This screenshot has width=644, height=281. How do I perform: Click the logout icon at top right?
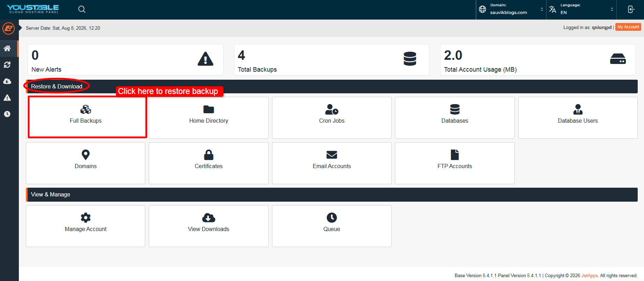[x=631, y=9]
